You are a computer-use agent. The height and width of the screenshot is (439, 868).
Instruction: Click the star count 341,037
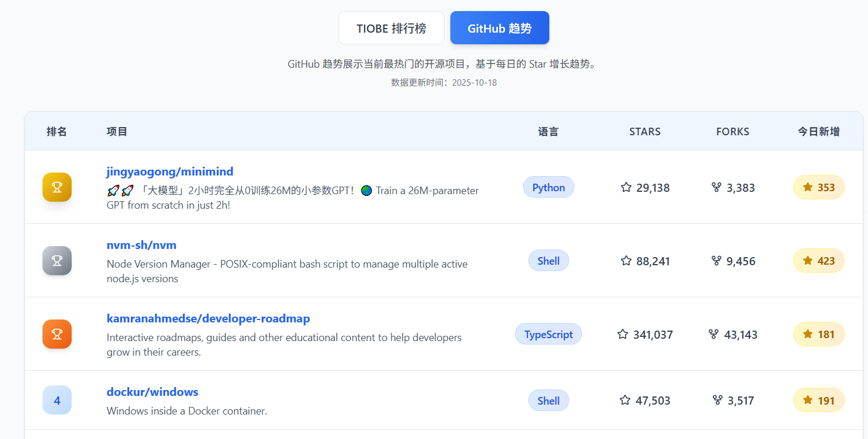click(x=653, y=335)
